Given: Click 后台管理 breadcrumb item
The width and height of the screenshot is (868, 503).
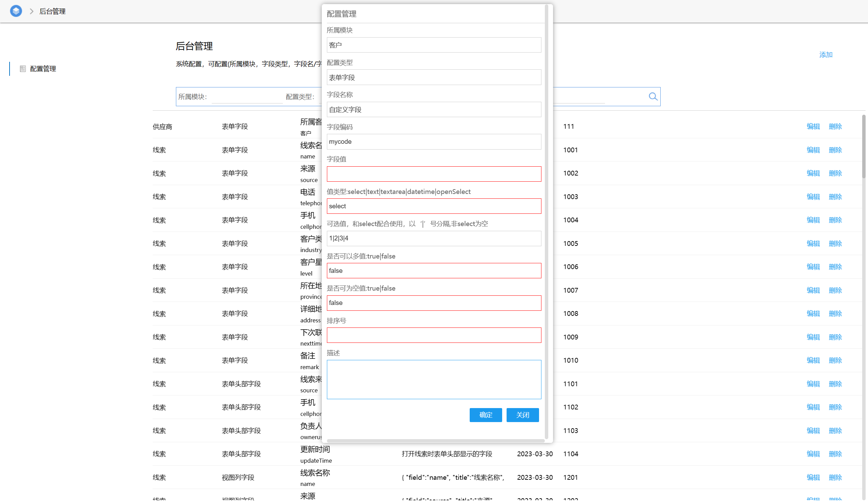Looking at the screenshot, I should click(x=52, y=11).
